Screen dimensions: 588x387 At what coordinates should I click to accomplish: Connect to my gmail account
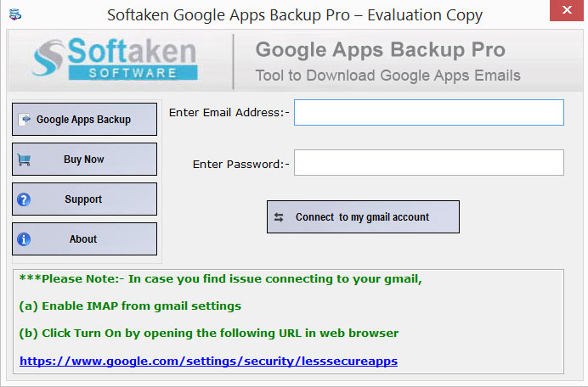363,217
